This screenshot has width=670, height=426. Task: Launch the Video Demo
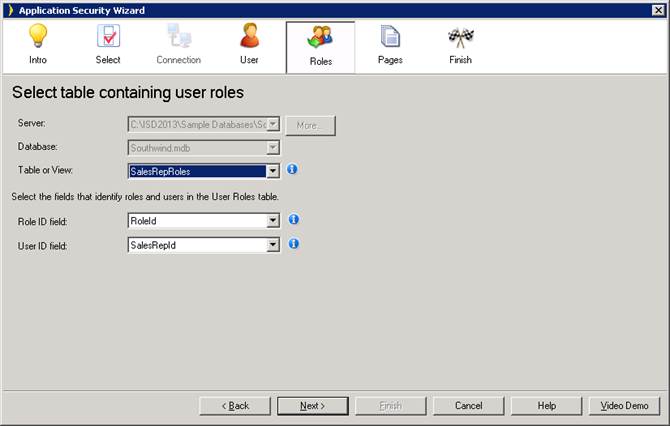point(624,405)
